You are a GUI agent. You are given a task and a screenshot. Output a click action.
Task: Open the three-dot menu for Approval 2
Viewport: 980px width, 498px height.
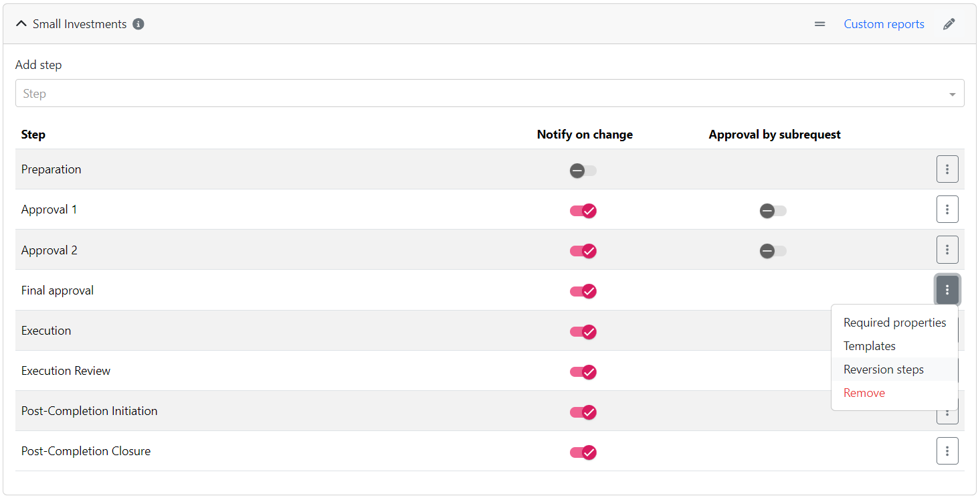947,250
